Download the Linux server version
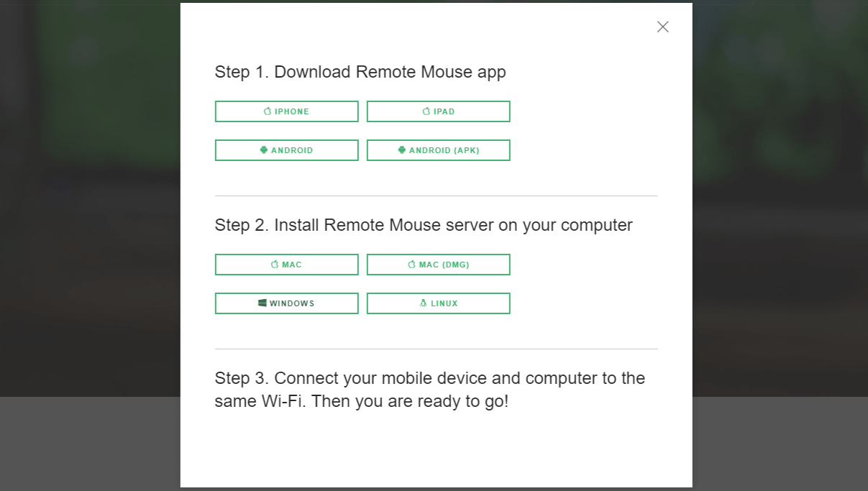The height and width of the screenshot is (491, 868). coord(438,303)
